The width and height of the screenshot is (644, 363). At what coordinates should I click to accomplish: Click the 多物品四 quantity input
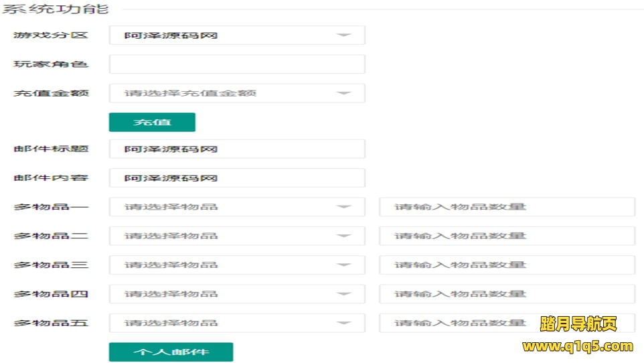pyautogui.click(x=506, y=294)
